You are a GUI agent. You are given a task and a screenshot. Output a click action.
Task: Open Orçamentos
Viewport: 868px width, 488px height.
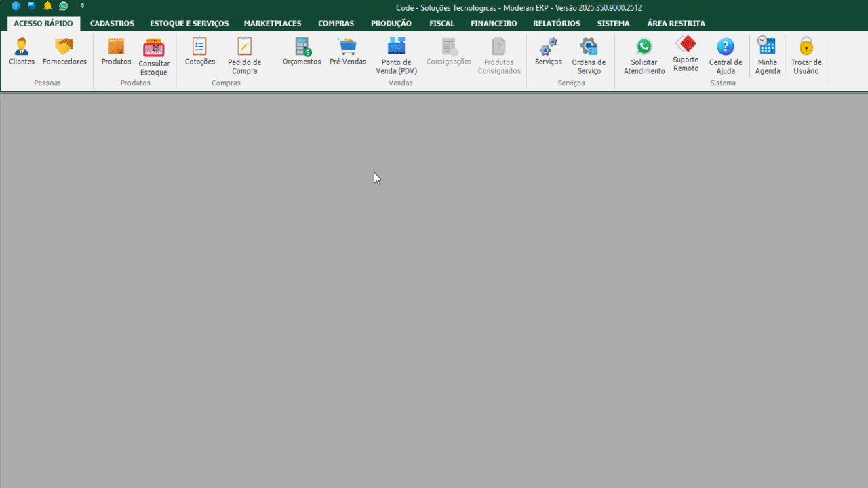coord(302,52)
